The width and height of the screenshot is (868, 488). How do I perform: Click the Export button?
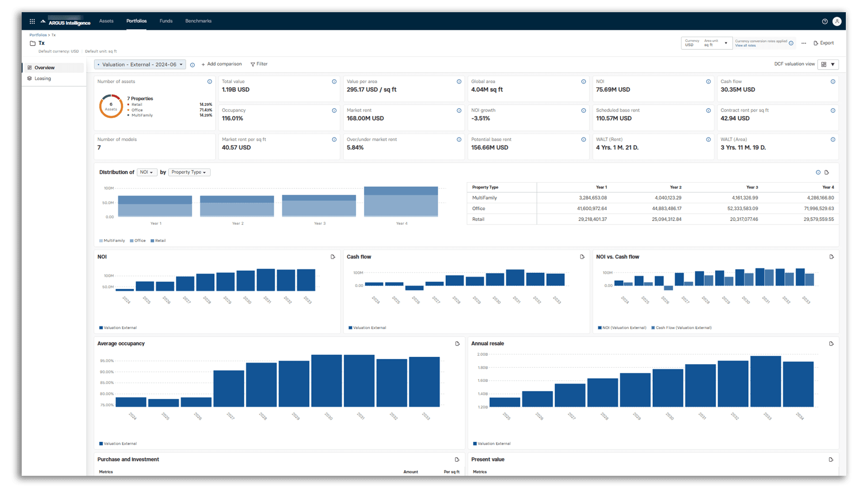[824, 42]
